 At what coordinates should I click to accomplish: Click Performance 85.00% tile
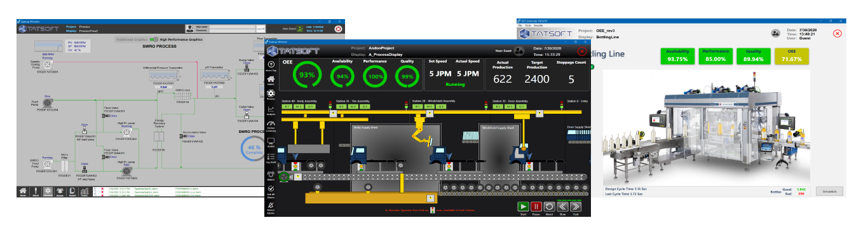coord(715,55)
